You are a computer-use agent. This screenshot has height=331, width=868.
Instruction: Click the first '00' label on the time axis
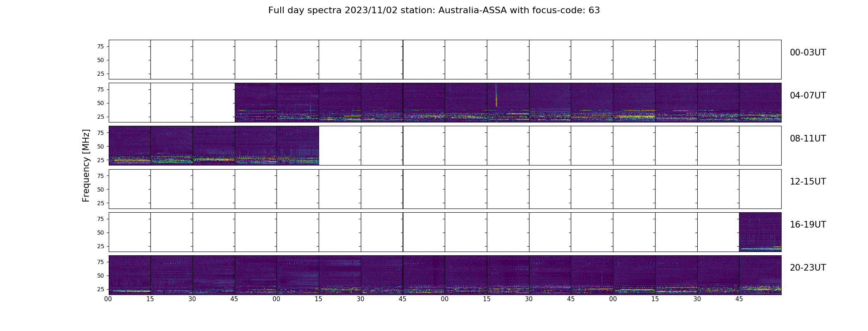click(108, 299)
